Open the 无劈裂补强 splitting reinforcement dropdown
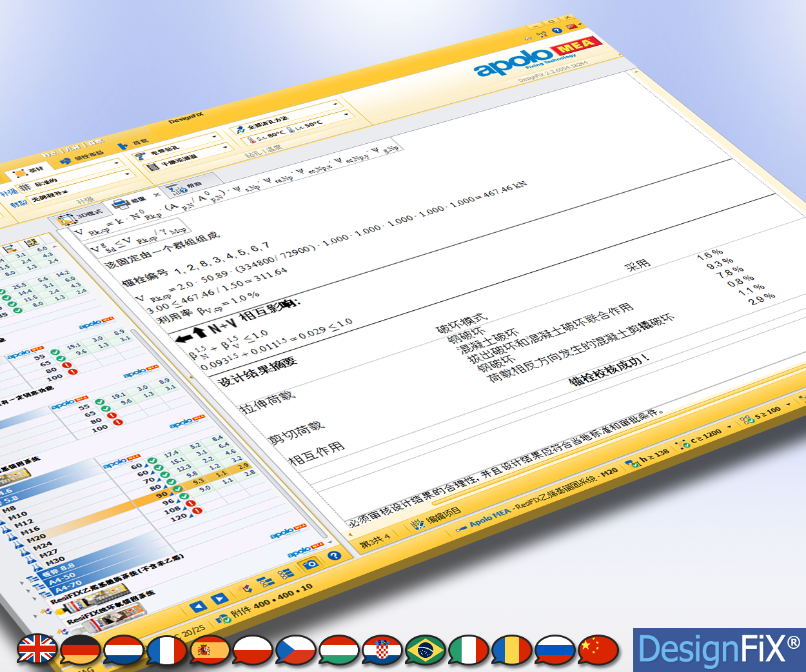Image resolution: width=806 pixels, height=672 pixels. pyautogui.click(x=81, y=186)
